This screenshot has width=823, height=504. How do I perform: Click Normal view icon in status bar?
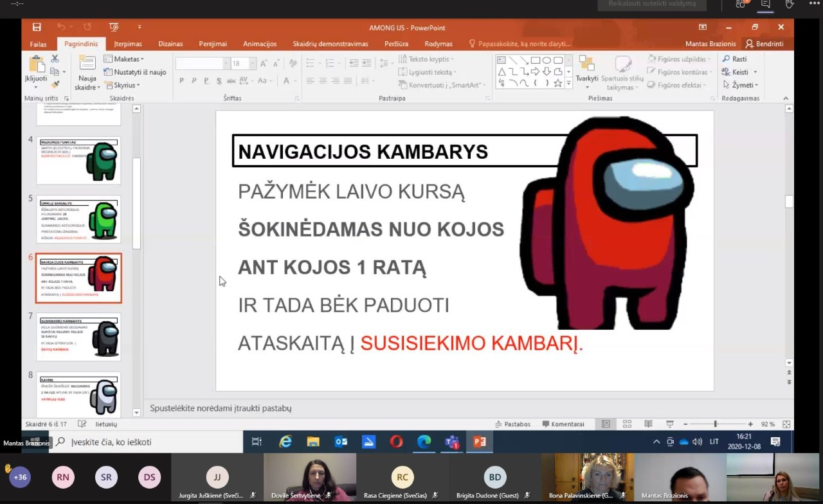click(x=606, y=424)
